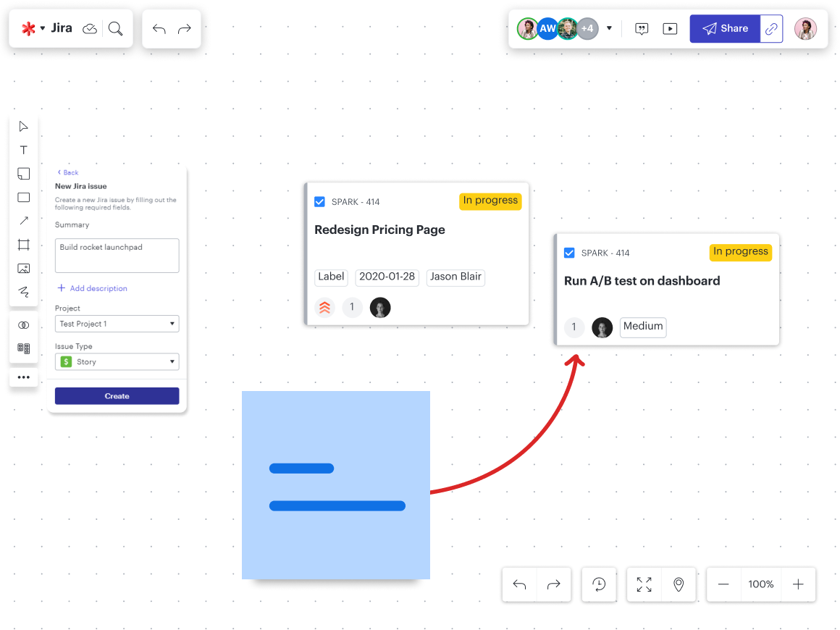Check the box next to SPARK-414 dashboard card
The image size is (840, 630).
[x=570, y=252]
